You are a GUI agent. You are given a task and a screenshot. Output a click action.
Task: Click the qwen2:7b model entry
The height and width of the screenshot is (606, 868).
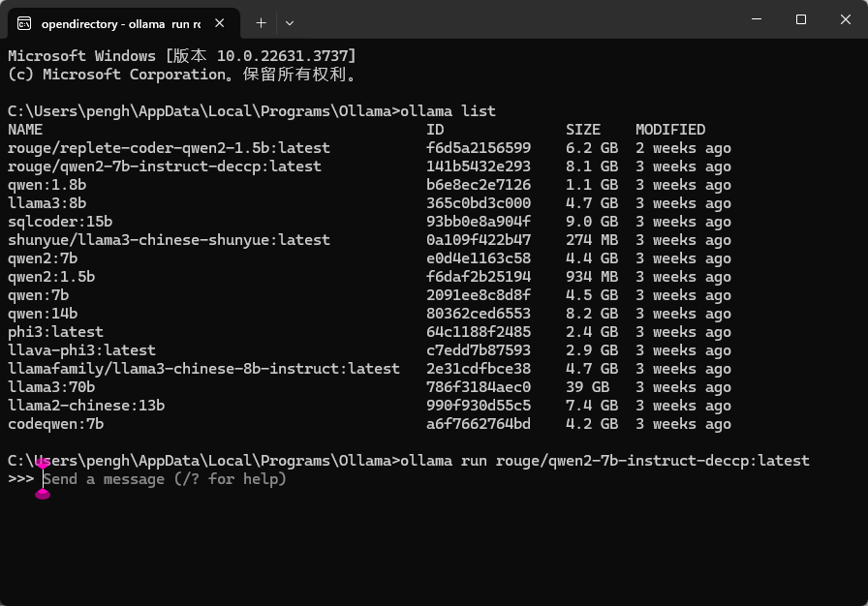(x=43, y=258)
